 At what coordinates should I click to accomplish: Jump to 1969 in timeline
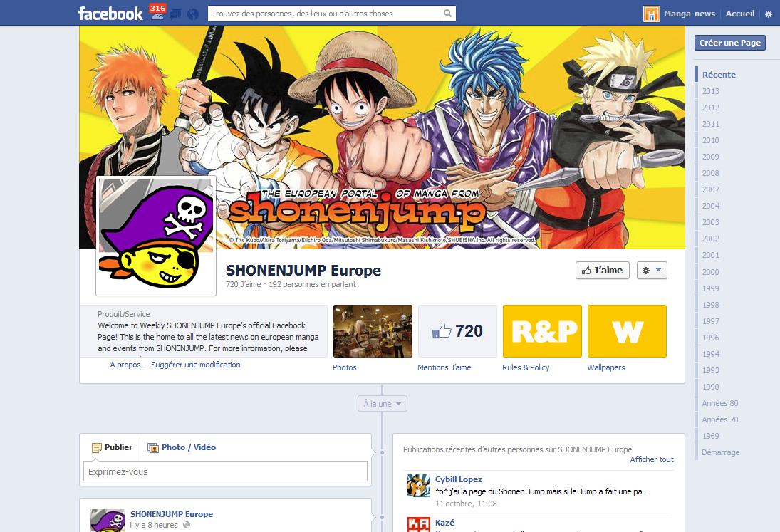point(710,436)
